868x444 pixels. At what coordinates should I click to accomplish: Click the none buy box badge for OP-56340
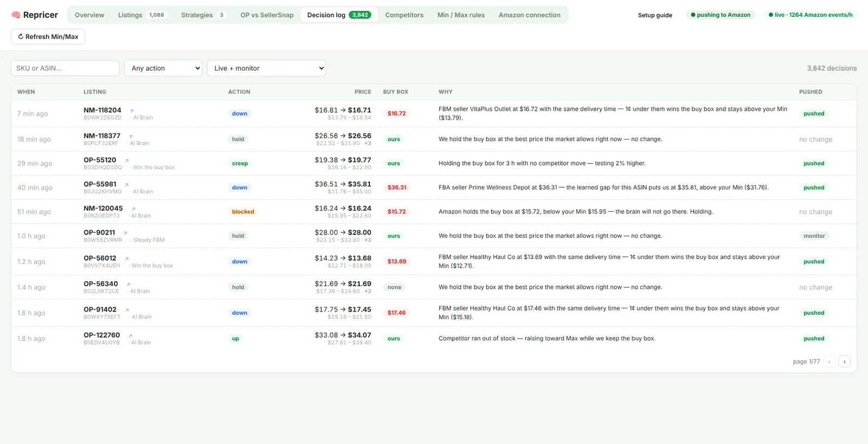pos(394,288)
